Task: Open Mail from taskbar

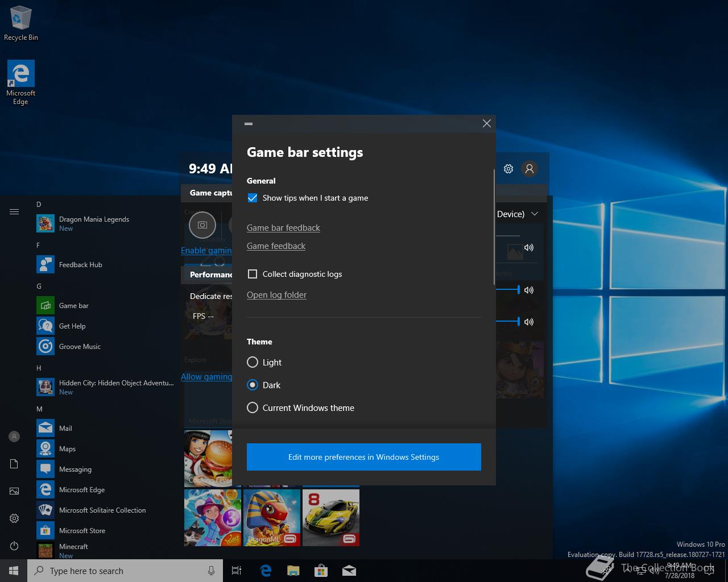Action: tap(349, 571)
